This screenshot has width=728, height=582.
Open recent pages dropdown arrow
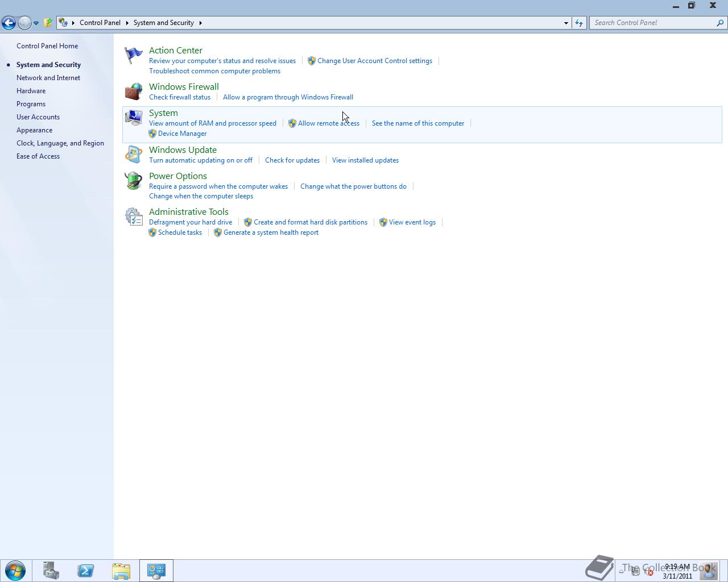(36, 23)
